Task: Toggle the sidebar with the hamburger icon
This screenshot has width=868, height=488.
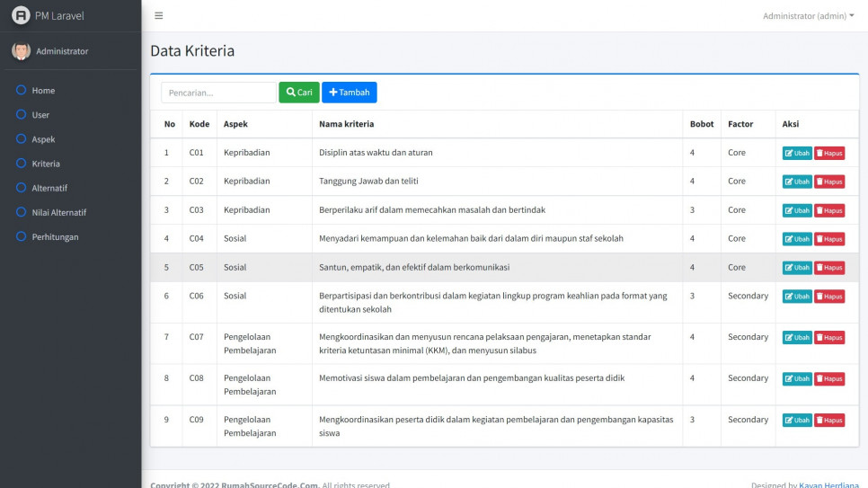Action: [159, 15]
